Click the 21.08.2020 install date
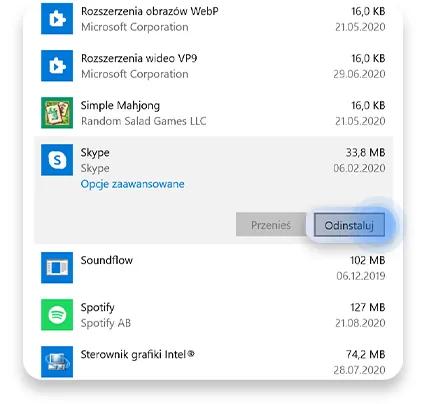 (360, 323)
